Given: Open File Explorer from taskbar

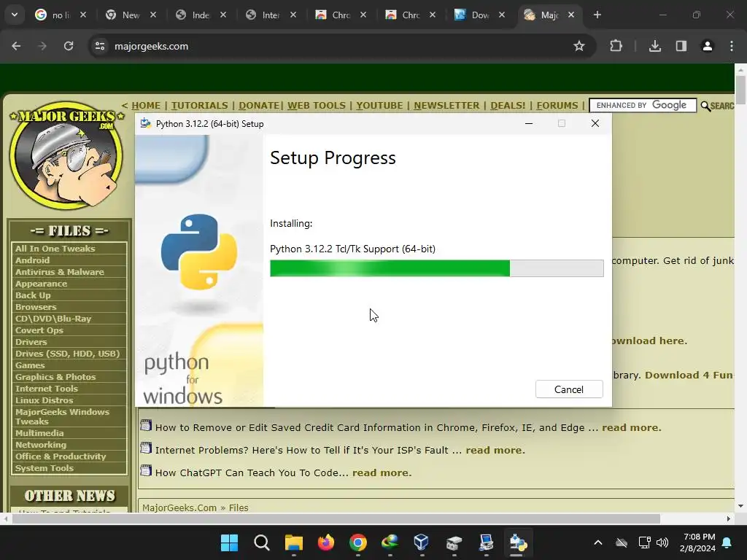Looking at the screenshot, I should (294, 542).
